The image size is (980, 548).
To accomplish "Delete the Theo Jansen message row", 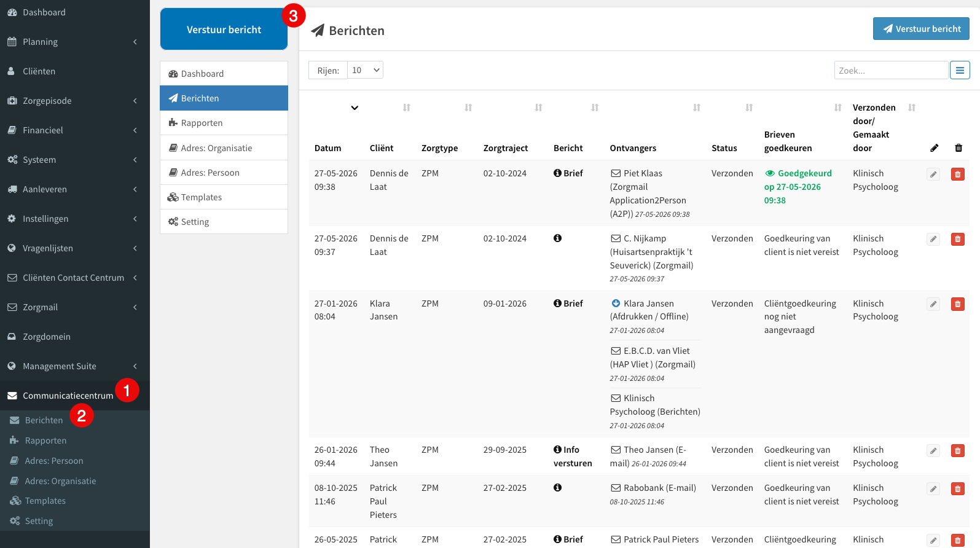I will tap(957, 451).
